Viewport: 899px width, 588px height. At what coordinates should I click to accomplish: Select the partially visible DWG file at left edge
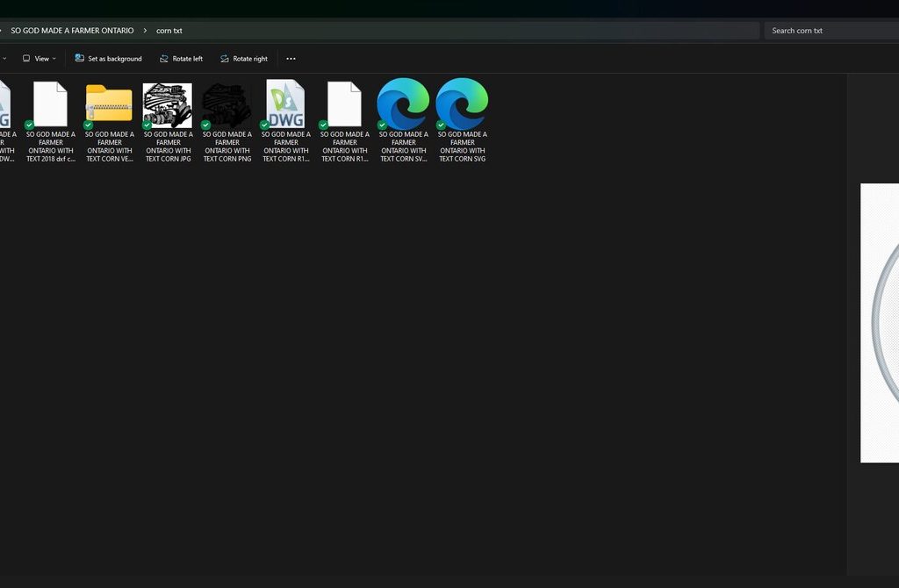tap(4, 105)
